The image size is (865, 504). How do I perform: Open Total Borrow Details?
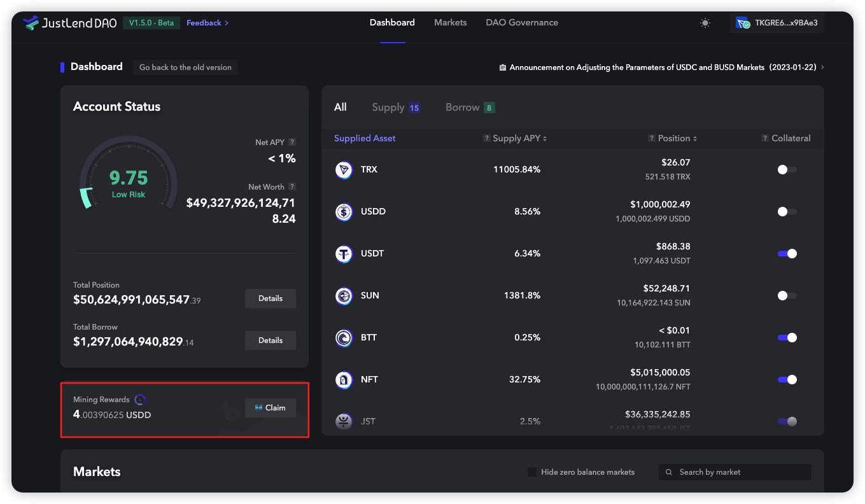click(x=271, y=340)
